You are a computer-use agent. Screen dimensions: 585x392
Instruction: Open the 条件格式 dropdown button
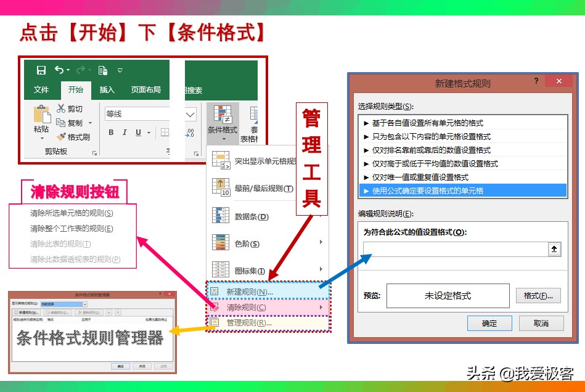[223, 123]
